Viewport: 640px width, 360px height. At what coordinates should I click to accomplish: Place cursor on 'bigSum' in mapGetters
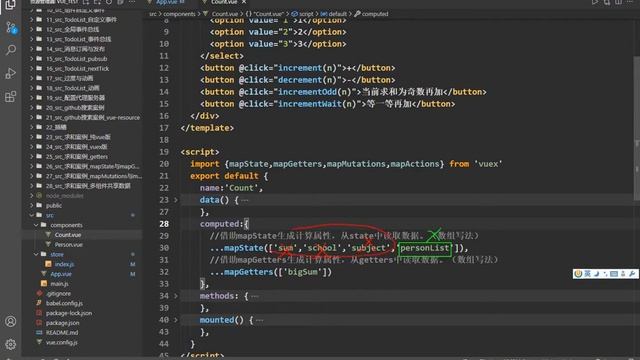(303, 272)
